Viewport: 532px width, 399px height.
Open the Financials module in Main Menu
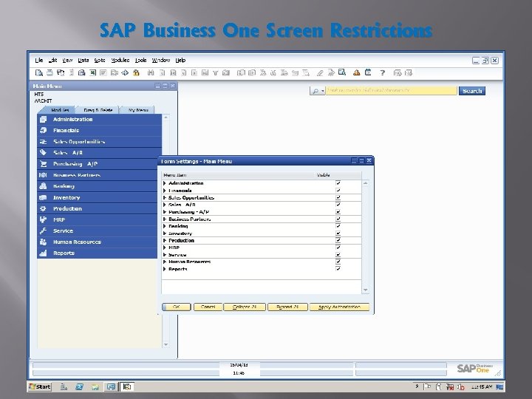(99, 130)
